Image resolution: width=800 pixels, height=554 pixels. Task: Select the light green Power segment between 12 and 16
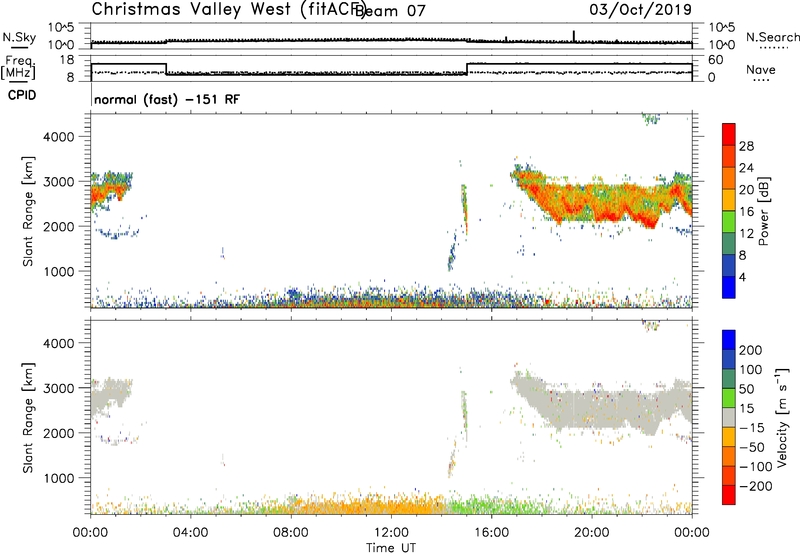(x=729, y=221)
